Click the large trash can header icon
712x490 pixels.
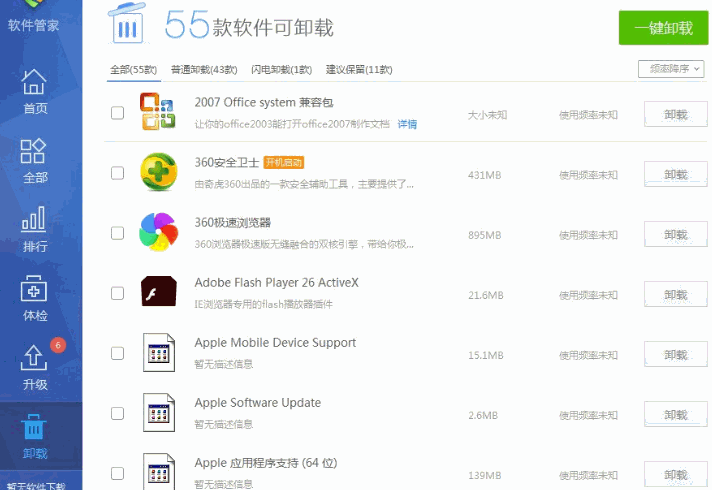pos(127,24)
